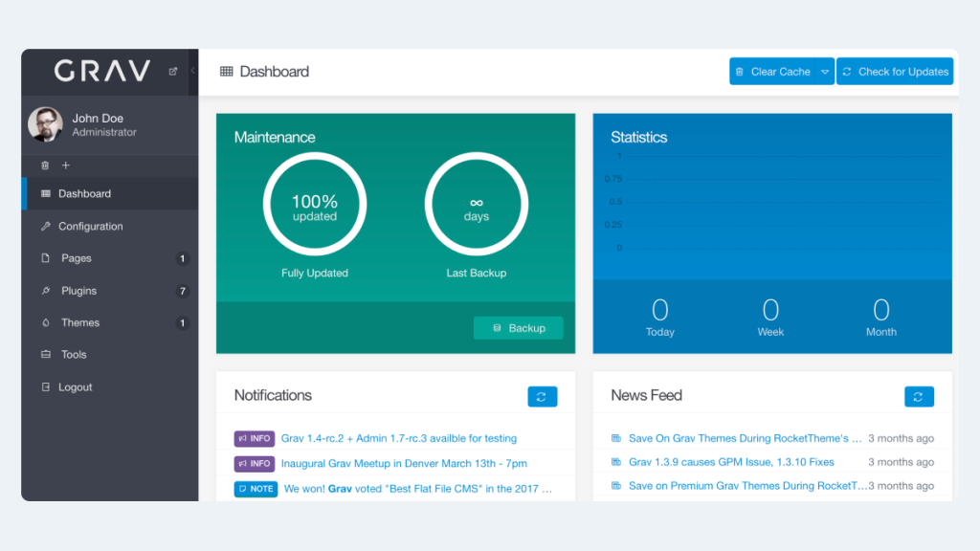
Task: Click the INFO badge on the Grav 1.4-rc.2 notification
Action: pos(255,438)
